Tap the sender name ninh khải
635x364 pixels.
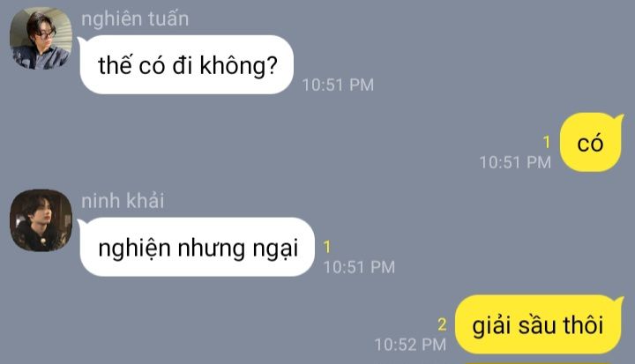point(123,201)
